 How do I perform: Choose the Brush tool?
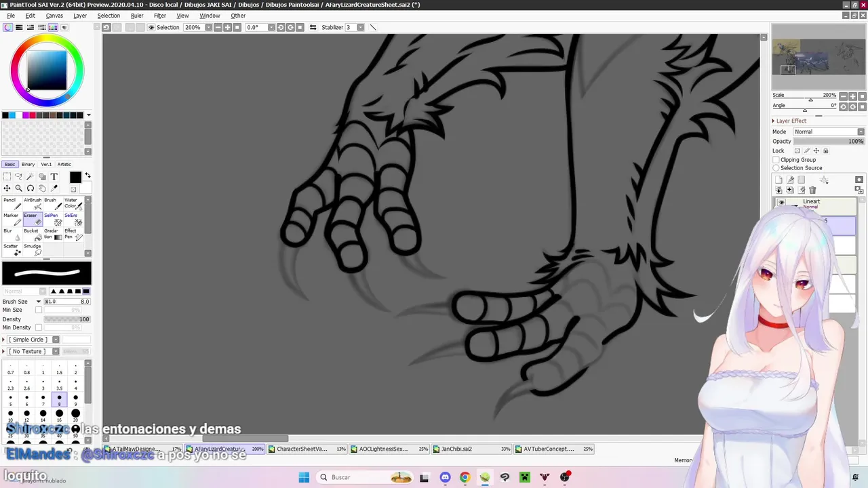click(x=52, y=203)
